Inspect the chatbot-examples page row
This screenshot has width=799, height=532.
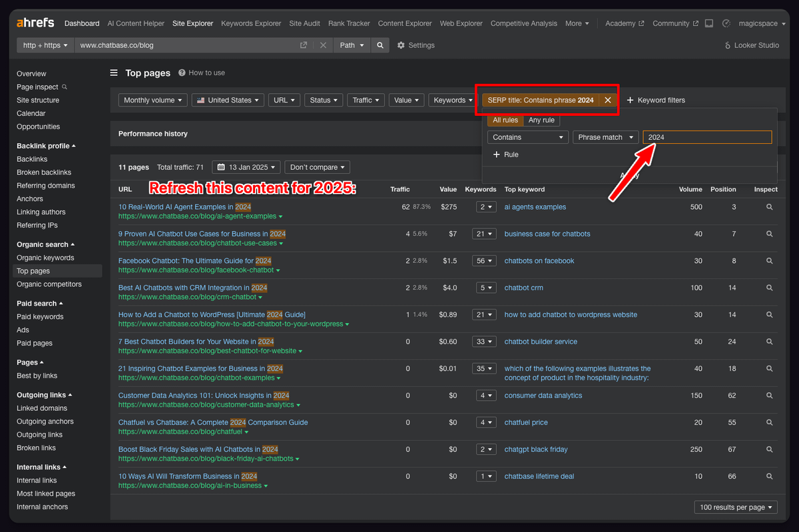769,368
